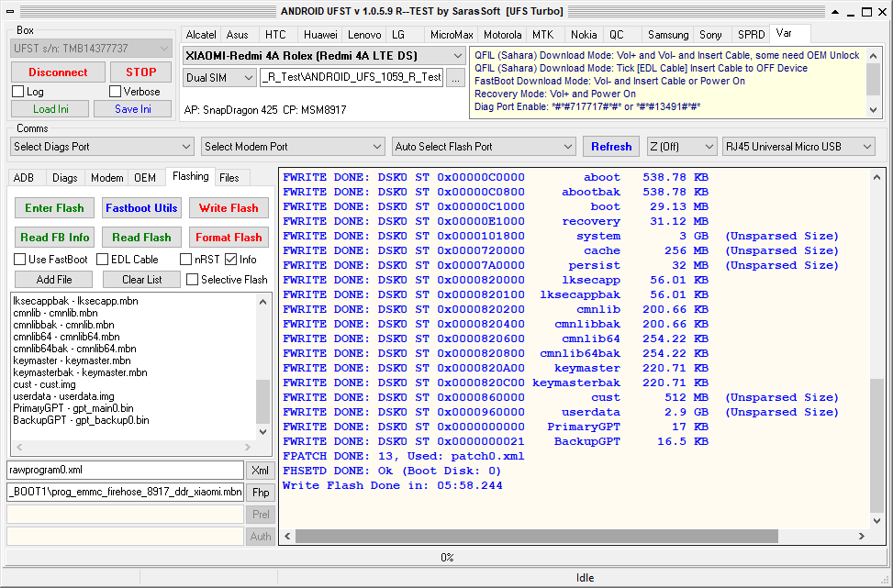Open the SPRD tab
Screen dimensions: 893x588
[751, 35]
